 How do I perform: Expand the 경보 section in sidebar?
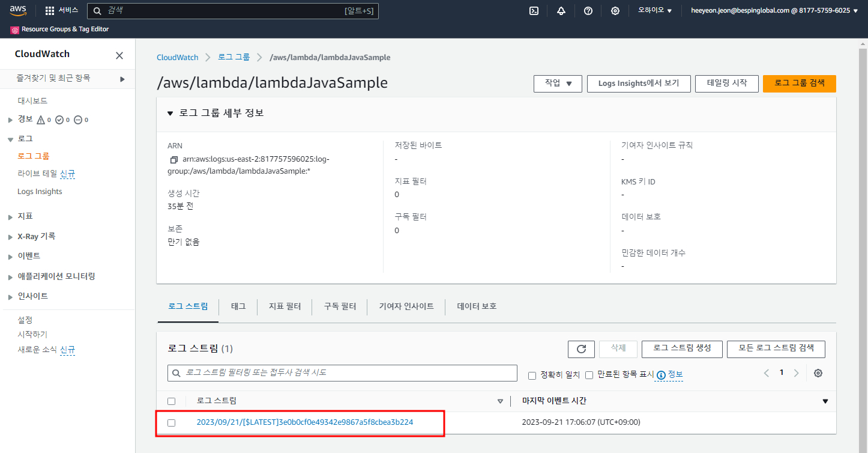[x=10, y=120]
